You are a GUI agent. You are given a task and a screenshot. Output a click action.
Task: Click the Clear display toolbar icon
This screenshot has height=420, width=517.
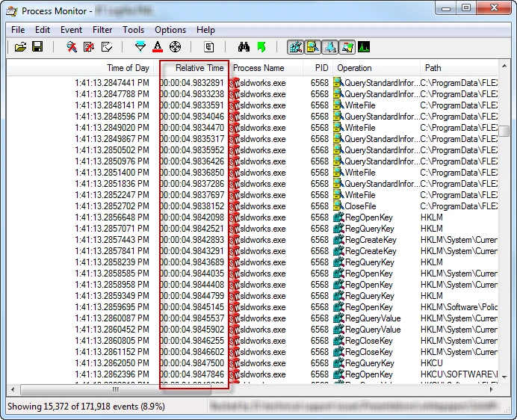pyautogui.click(x=107, y=47)
